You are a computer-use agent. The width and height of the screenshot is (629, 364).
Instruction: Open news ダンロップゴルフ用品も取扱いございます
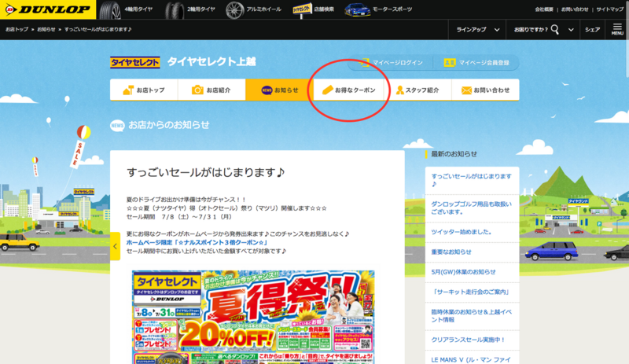[472, 208]
